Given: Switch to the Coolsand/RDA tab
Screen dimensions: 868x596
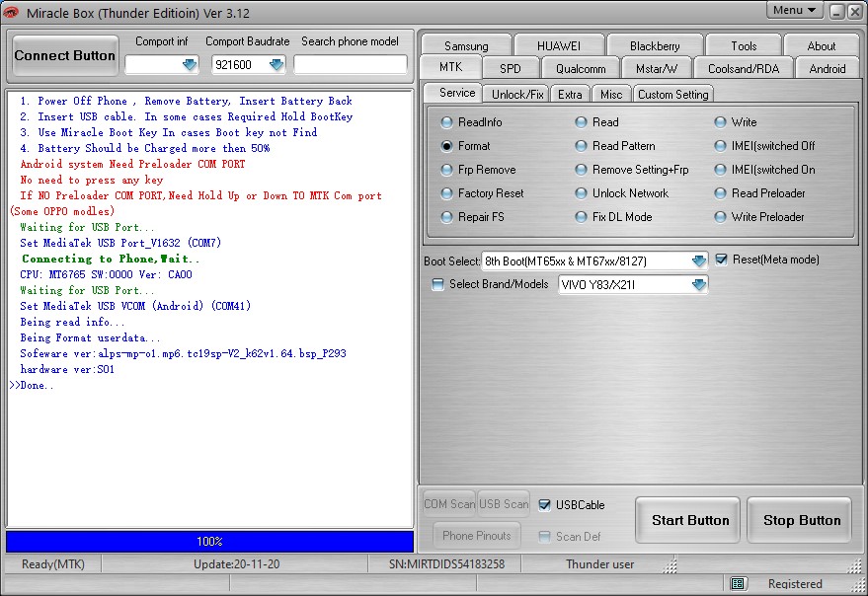Looking at the screenshot, I should (744, 69).
